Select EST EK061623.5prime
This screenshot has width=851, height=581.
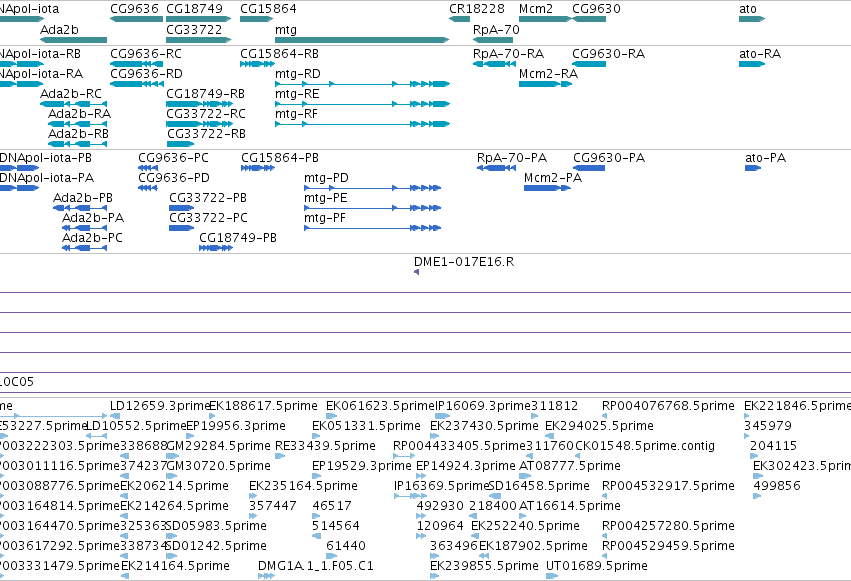coord(331,416)
